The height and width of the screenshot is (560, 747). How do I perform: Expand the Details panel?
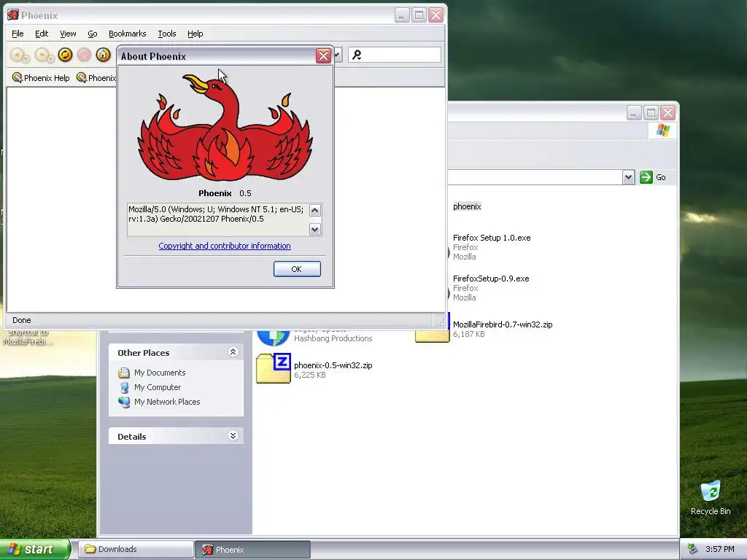coord(233,436)
